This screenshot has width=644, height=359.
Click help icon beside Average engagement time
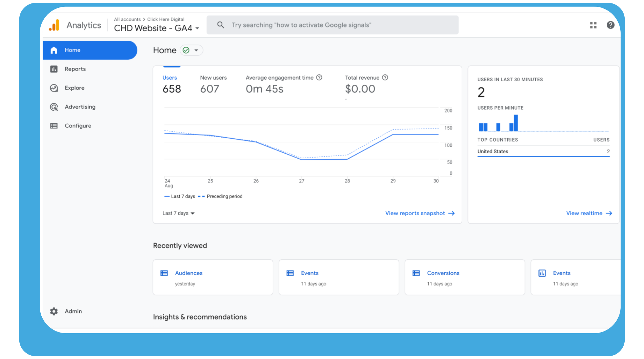pyautogui.click(x=319, y=78)
